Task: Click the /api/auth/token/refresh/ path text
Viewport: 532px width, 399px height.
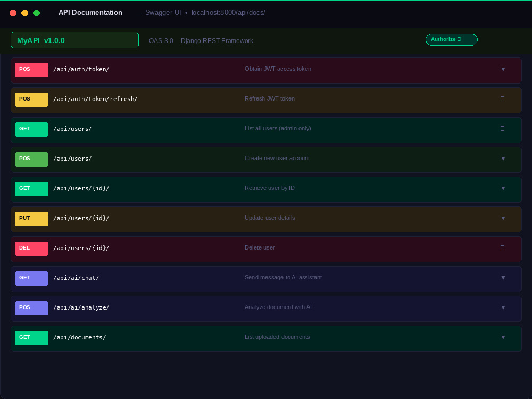Action: click(95, 99)
